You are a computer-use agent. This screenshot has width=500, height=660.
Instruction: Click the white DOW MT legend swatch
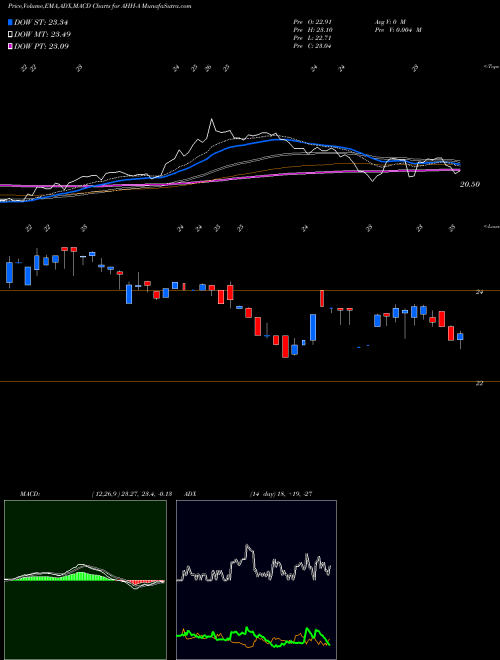tap(10, 35)
